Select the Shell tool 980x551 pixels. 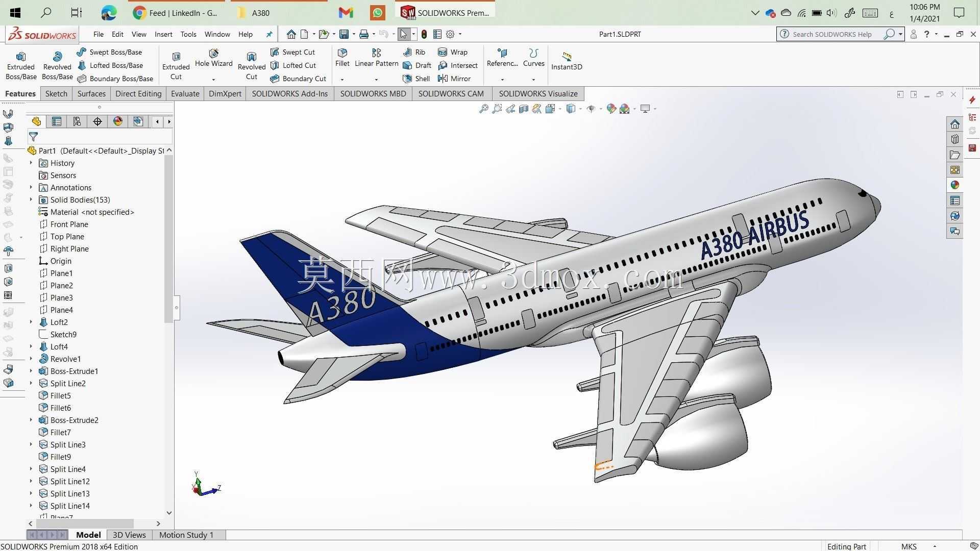[416, 79]
